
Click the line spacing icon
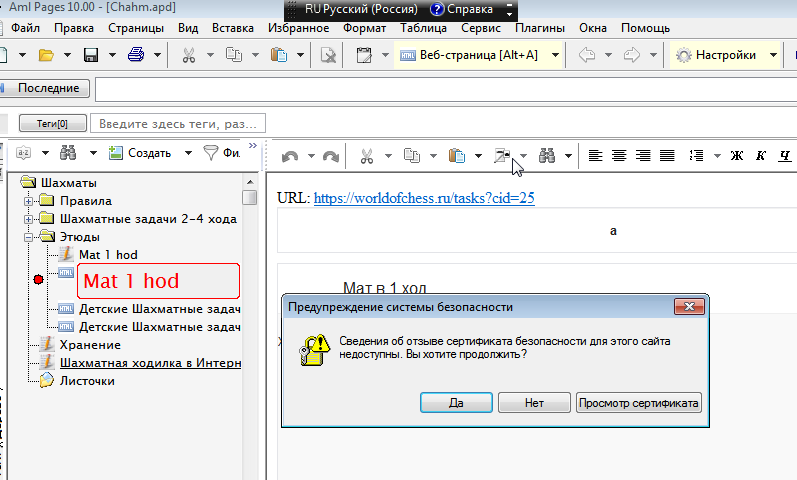pyautogui.click(x=696, y=156)
